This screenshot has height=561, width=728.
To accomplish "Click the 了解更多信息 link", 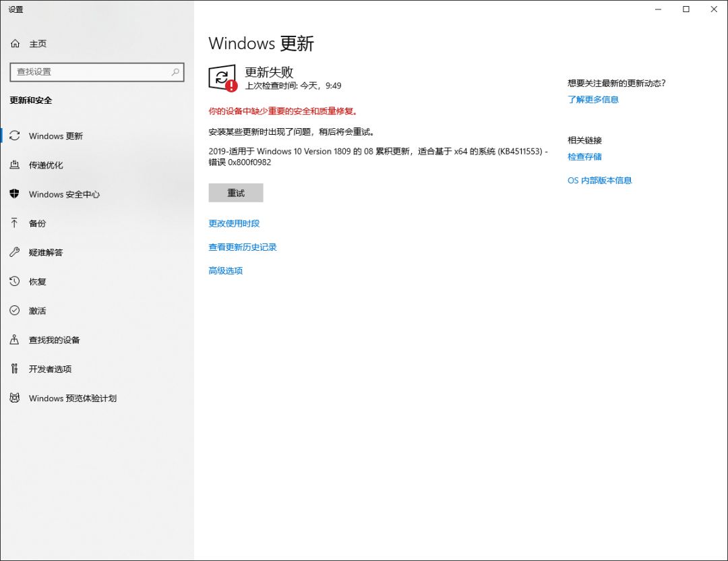I will 592,99.
